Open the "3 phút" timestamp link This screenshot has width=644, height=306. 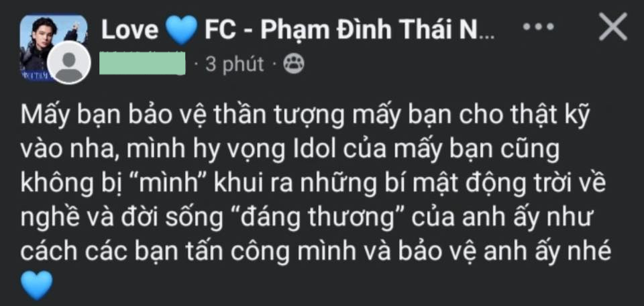235,64
